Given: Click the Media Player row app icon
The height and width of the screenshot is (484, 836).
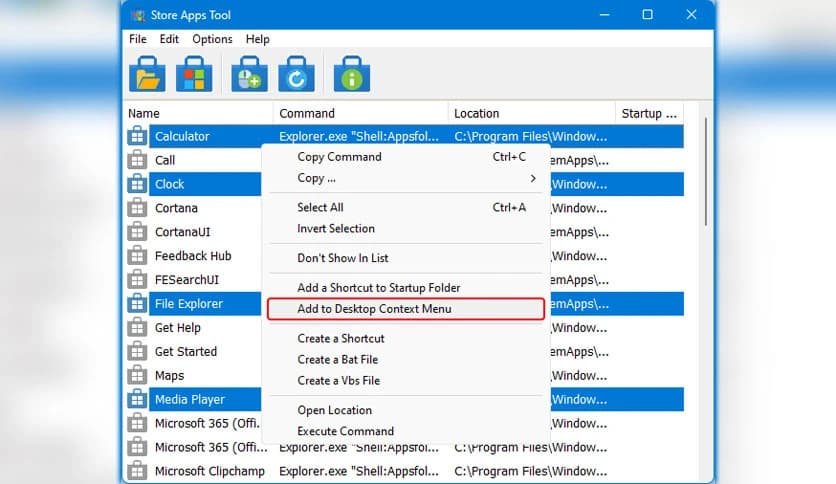Looking at the screenshot, I should pos(137,399).
